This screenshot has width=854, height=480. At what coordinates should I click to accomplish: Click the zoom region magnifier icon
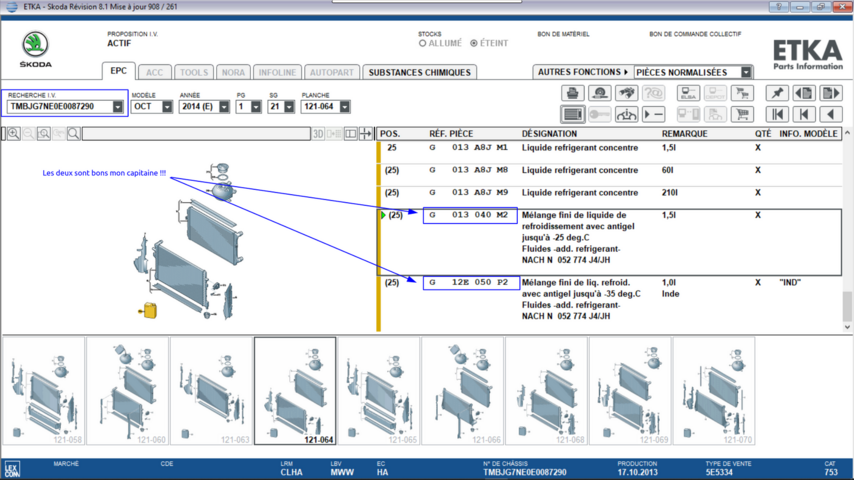(x=44, y=133)
